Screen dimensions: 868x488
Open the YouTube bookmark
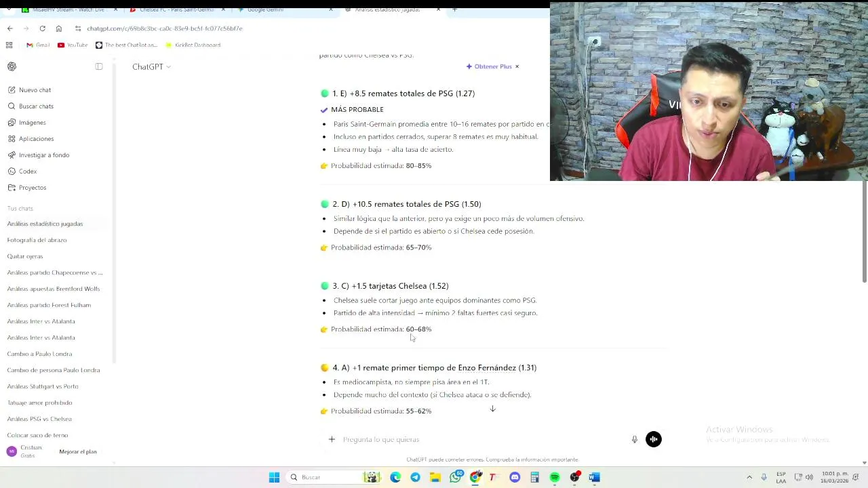(73, 45)
